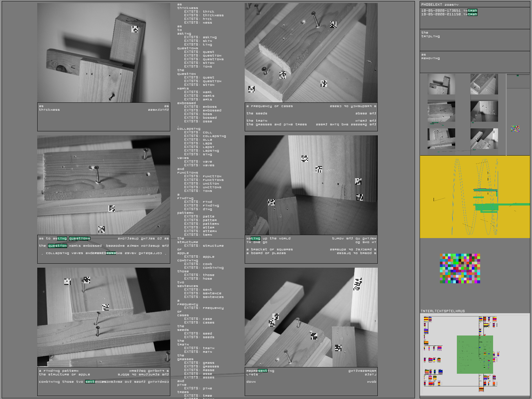
Task: Click the large multicolored pixel grid swatch
Action: click(x=460, y=268)
